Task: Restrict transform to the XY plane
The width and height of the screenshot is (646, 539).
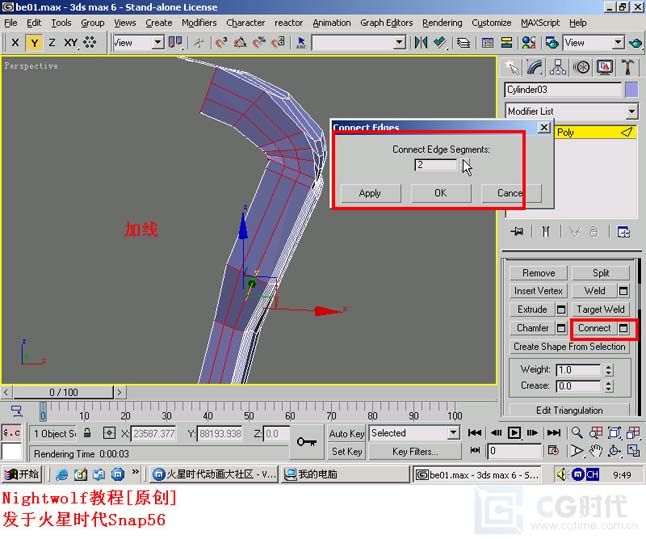Action: click(70, 42)
